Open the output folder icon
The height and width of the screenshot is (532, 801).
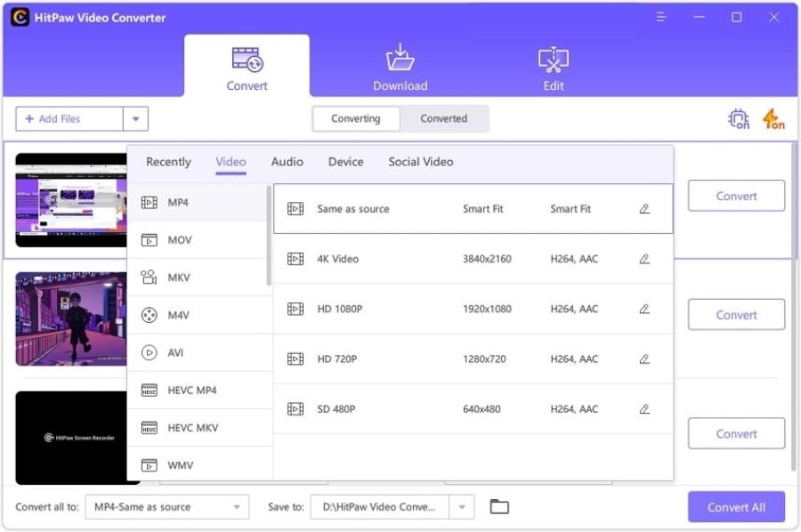[x=499, y=506]
